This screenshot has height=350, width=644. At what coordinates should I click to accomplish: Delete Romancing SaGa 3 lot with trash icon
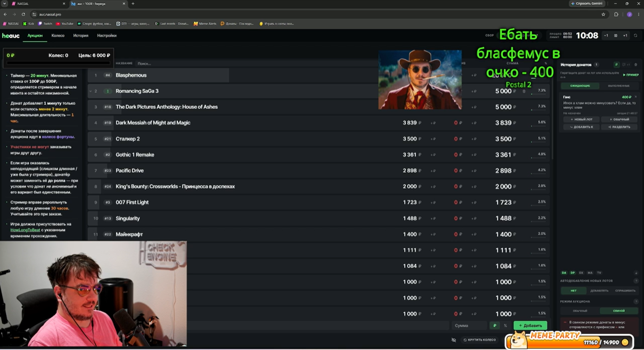coord(524,91)
